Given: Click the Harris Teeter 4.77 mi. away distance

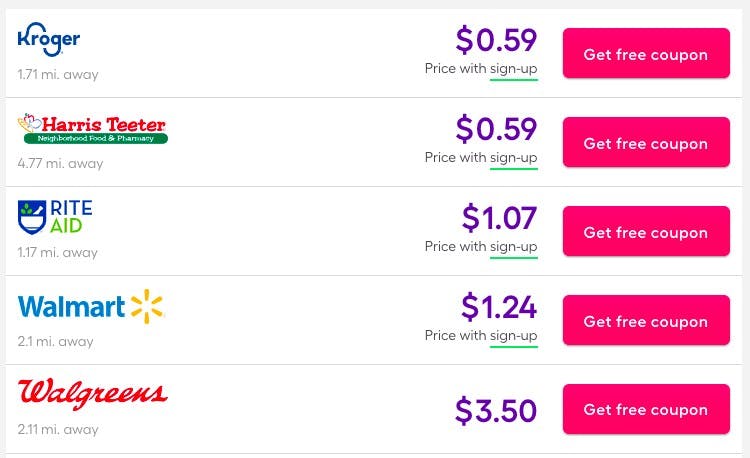Looking at the screenshot, I should point(59,164).
